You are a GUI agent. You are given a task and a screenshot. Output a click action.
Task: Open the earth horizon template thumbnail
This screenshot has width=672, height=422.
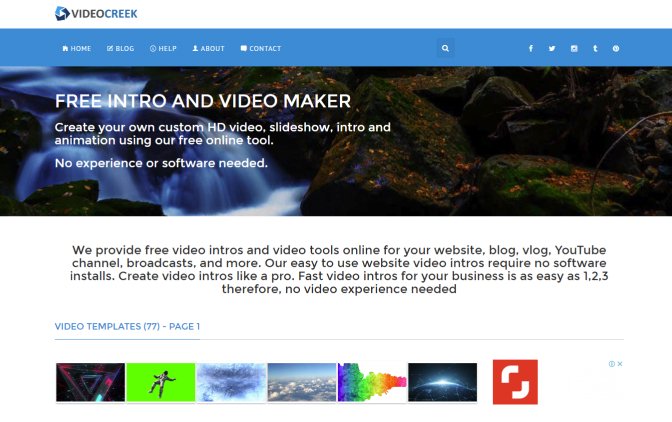(x=442, y=382)
